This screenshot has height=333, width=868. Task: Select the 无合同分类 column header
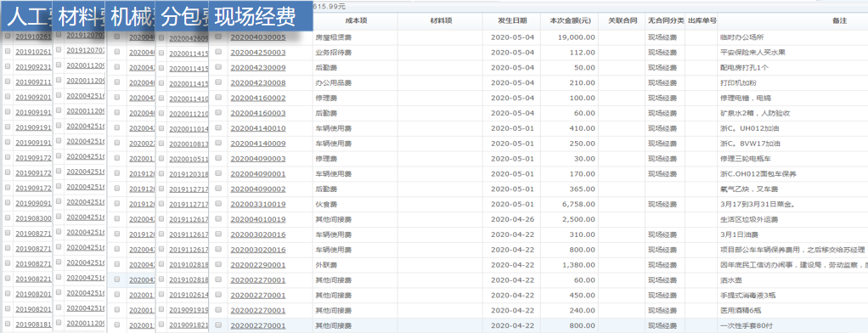click(x=665, y=20)
